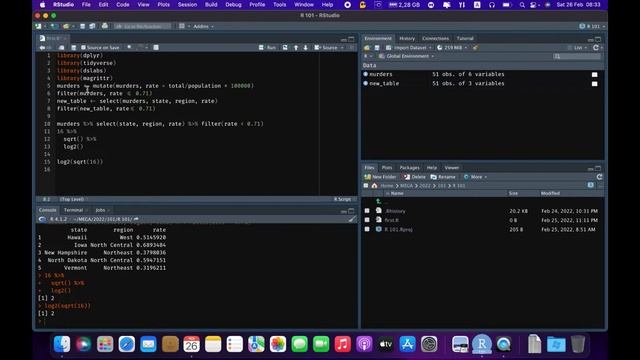
Task: Click the green up-folder arrow icon
Action: click(x=378, y=201)
